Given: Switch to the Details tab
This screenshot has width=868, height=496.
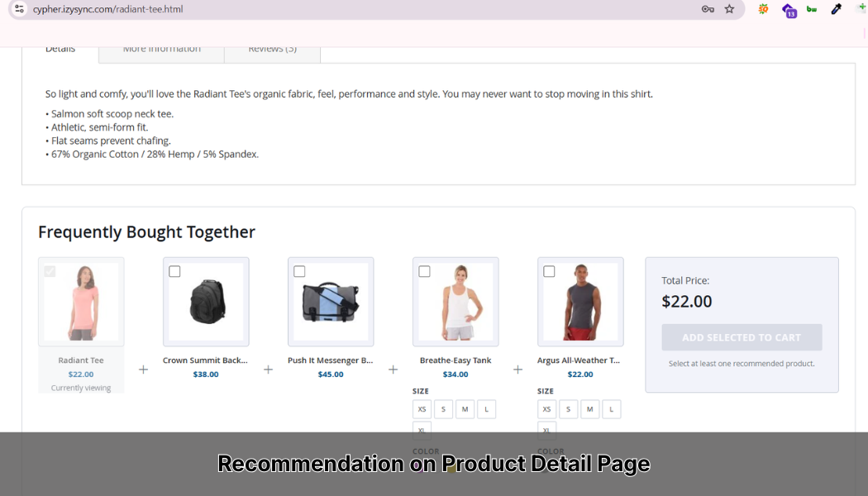Looking at the screenshot, I should (x=60, y=51).
